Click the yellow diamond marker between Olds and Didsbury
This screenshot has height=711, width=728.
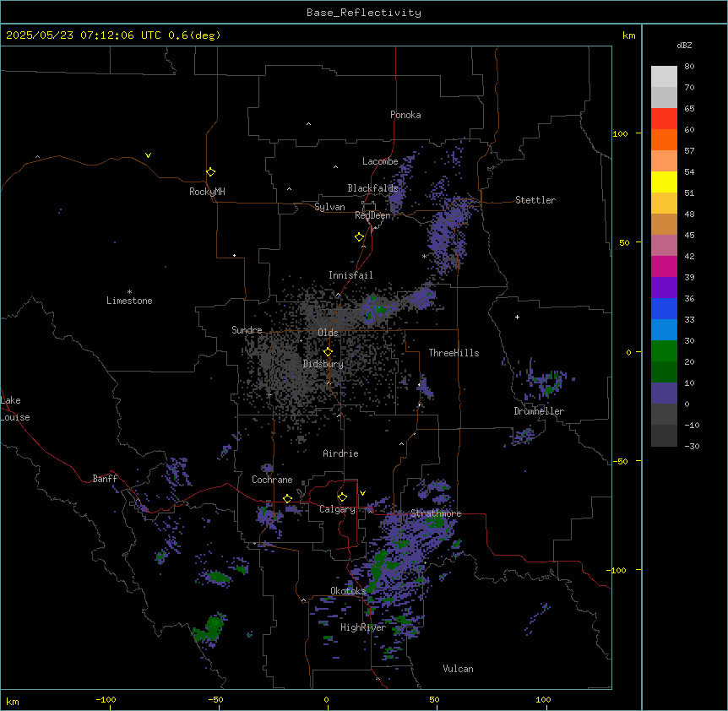click(328, 352)
